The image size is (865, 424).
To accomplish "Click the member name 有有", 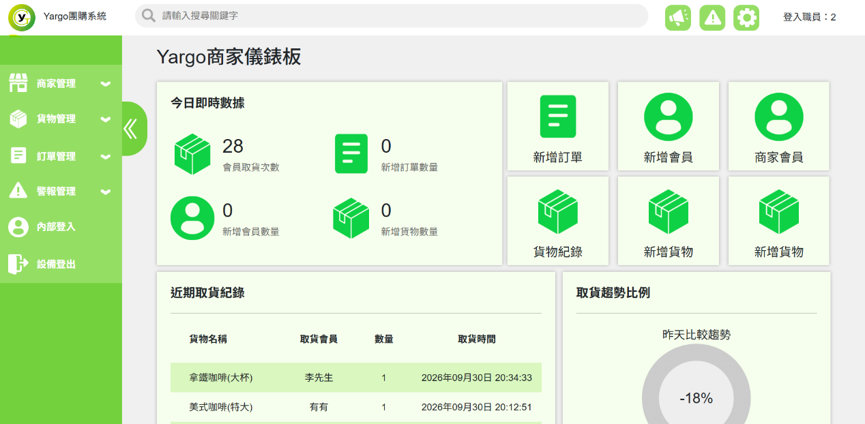I will tap(319, 407).
